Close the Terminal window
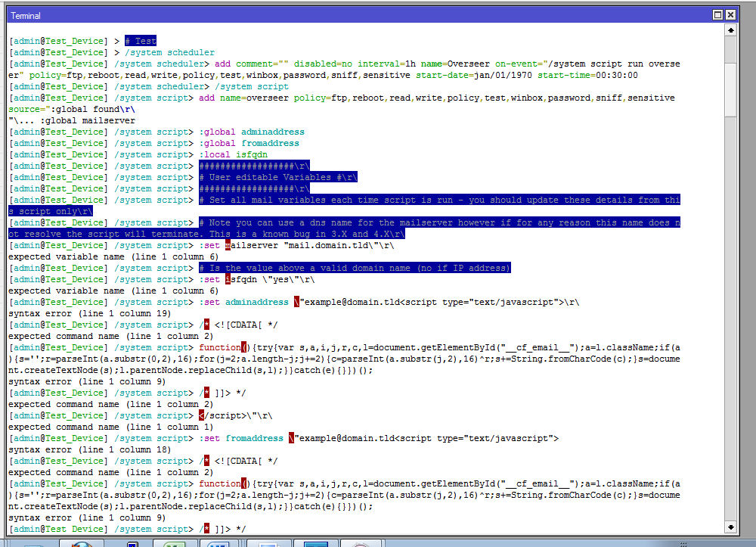 [x=730, y=15]
